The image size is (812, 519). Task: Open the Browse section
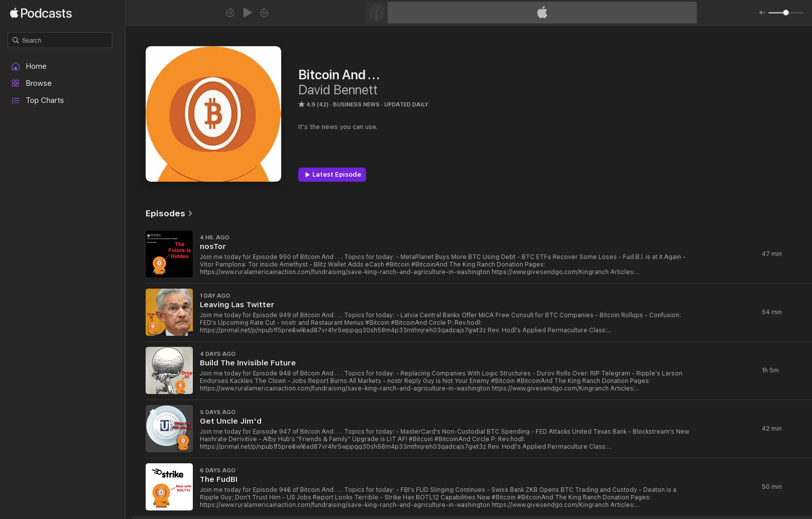pyautogui.click(x=39, y=83)
